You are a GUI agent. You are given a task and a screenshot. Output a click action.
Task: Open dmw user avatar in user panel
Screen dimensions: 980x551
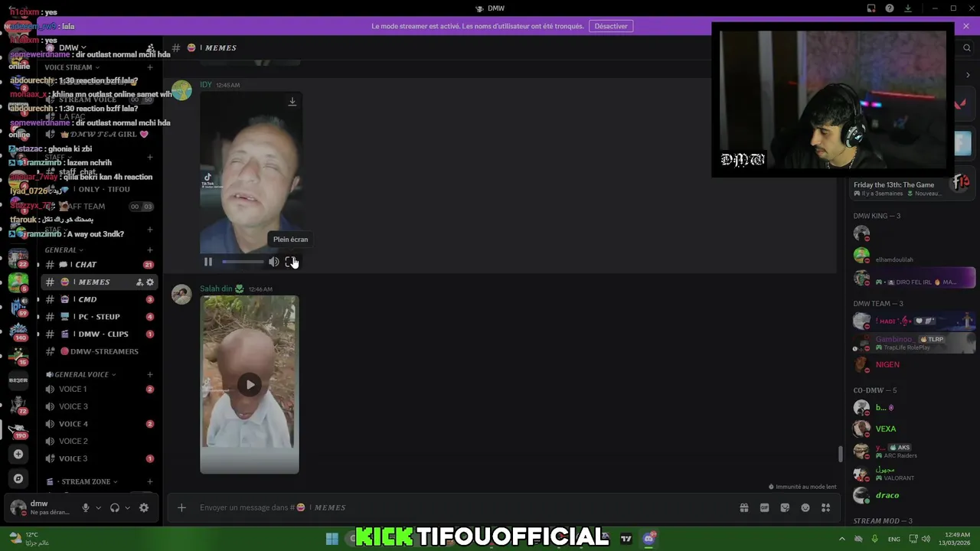pos(18,507)
